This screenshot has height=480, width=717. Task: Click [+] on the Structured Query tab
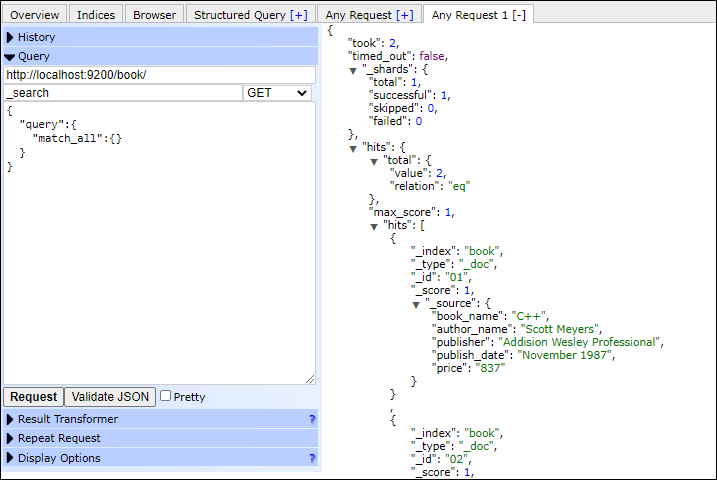pos(299,15)
